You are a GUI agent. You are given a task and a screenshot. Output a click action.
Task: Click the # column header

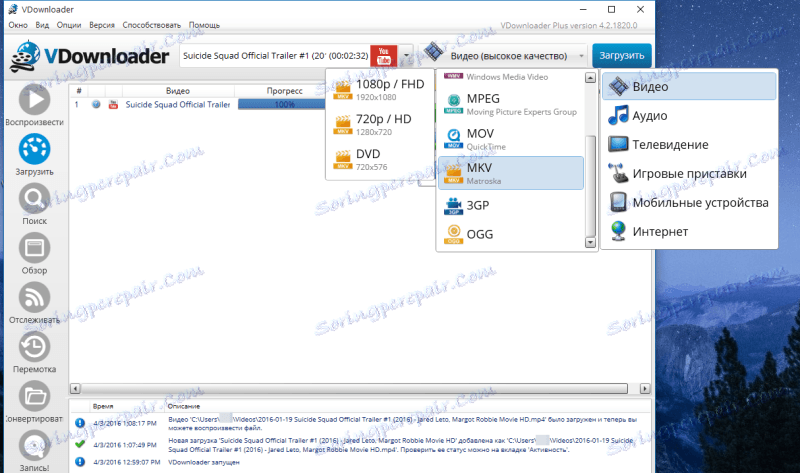(79, 91)
